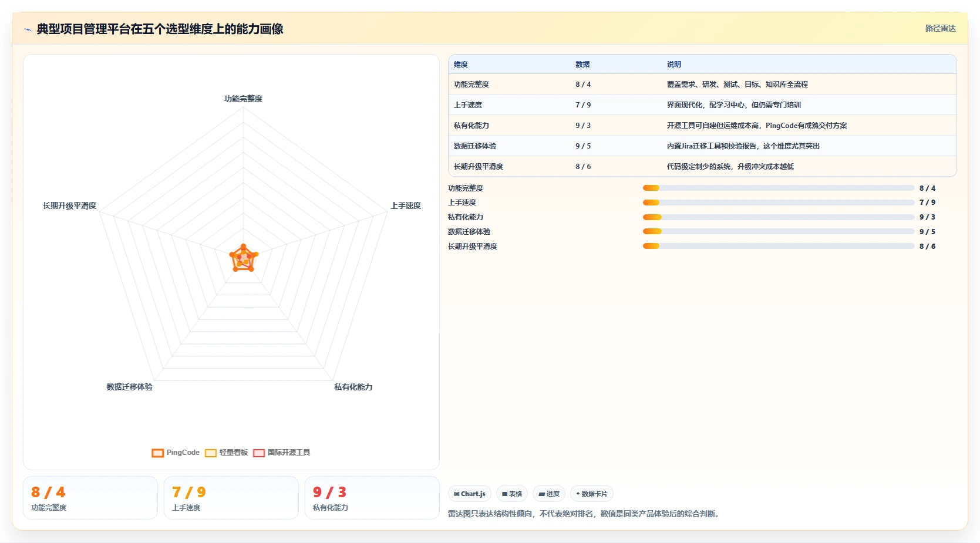Screen dimensions: 980x543
Task: Click the 8 / 4 value in the table
Action: pyautogui.click(x=583, y=85)
